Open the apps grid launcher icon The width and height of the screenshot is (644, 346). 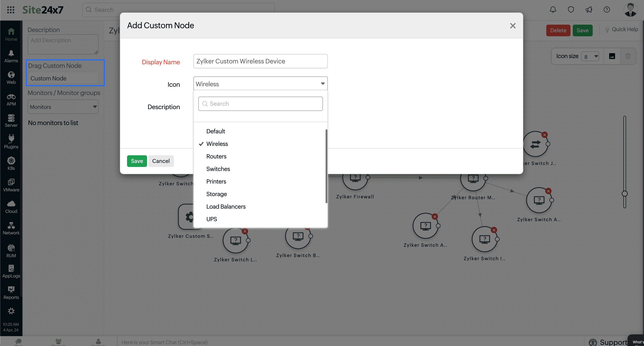point(11,10)
